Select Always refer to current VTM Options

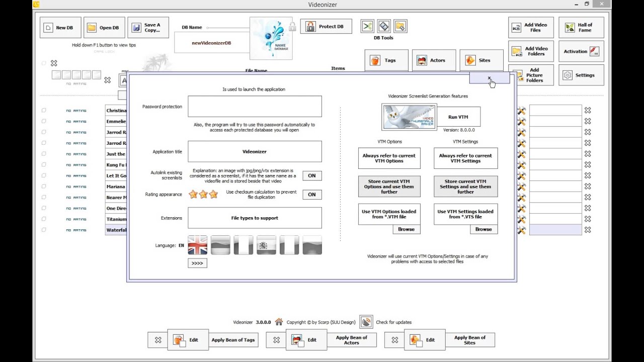point(389,158)
